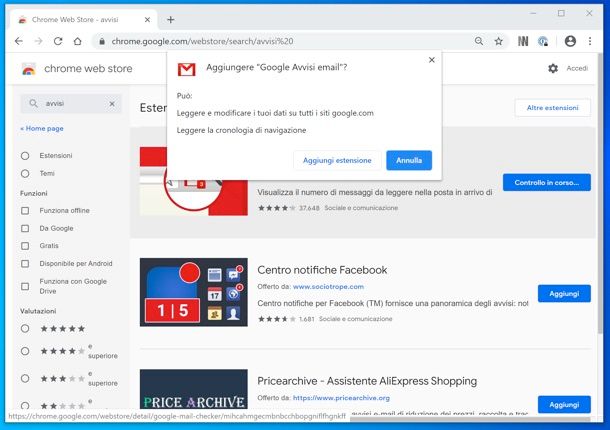Screen dimensions: 610x430
Task: Enable the Funziona offline checkbox
Action: point(25,211)
